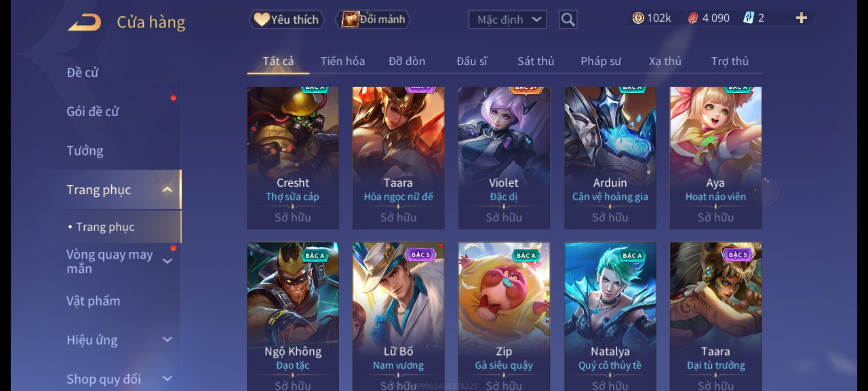Tap the gold coin currency icon

tap(638, 18)
